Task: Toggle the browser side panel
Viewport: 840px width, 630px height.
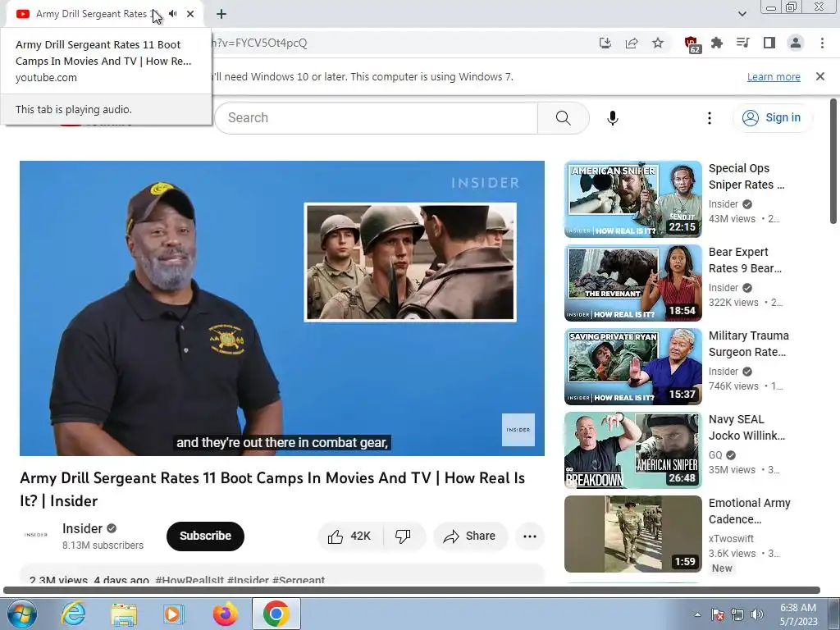Action: [769, 43]
